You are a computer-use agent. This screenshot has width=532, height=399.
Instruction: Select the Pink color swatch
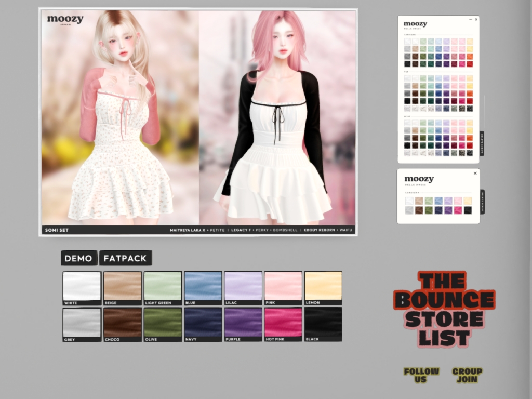coord(283,288)
